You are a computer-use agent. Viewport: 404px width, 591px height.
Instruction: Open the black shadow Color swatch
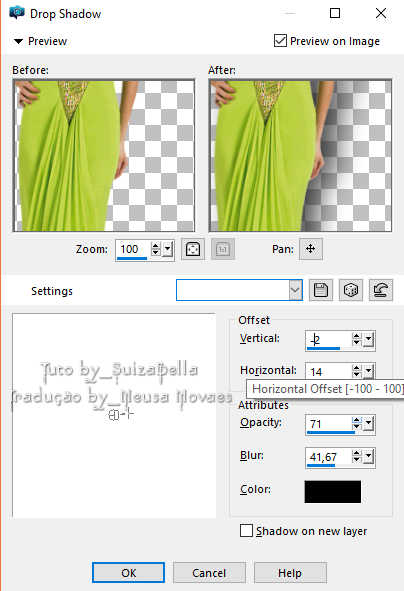(x=333, y=491)
